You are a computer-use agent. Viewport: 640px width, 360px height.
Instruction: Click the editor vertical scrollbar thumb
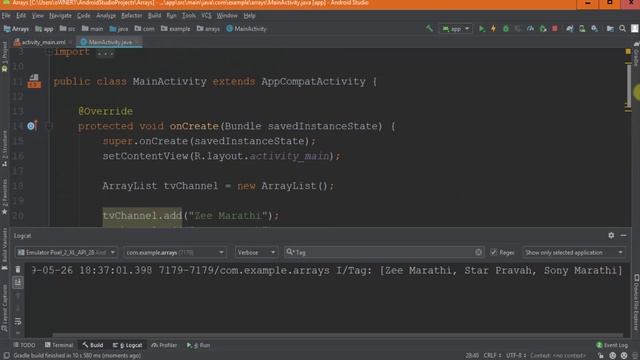[x=629, y=86]
